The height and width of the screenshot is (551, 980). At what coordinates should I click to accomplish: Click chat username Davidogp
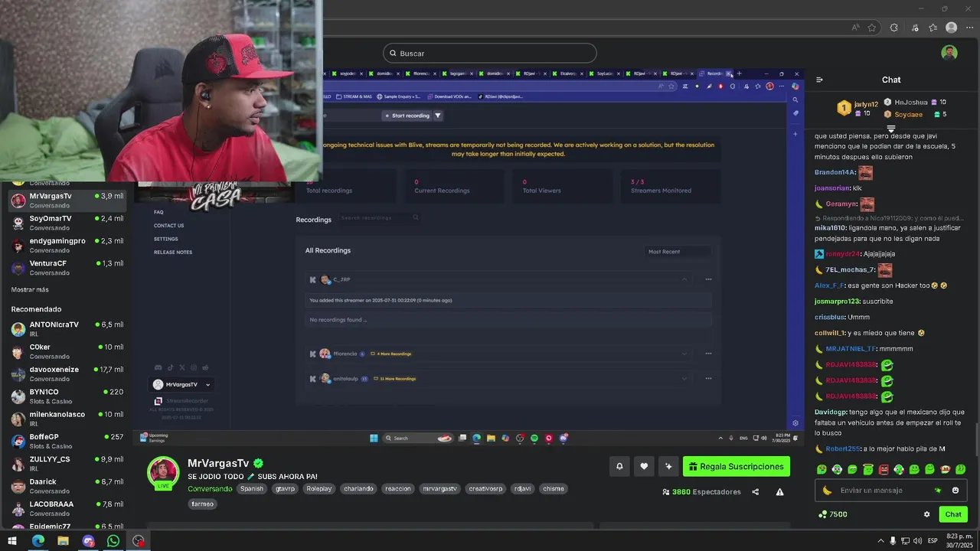(830, 412)
